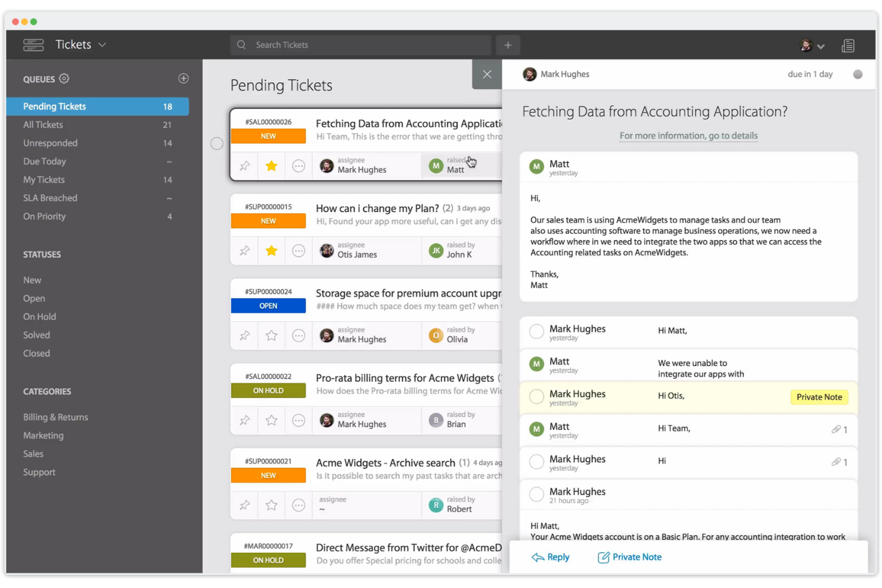Select Mark Hughes 'Hi Matt,' message circle
The width and height of the screenshot is (882, 588).
coord(536,332)
